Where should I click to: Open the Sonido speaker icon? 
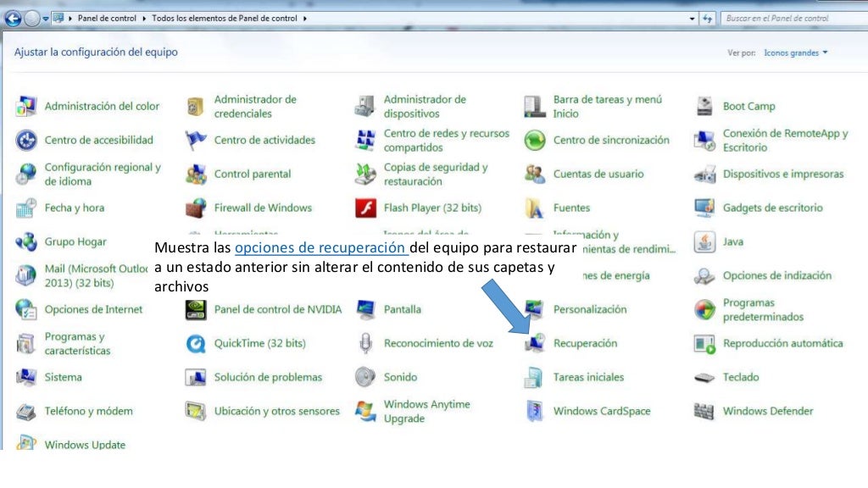(x=364, y=377)
